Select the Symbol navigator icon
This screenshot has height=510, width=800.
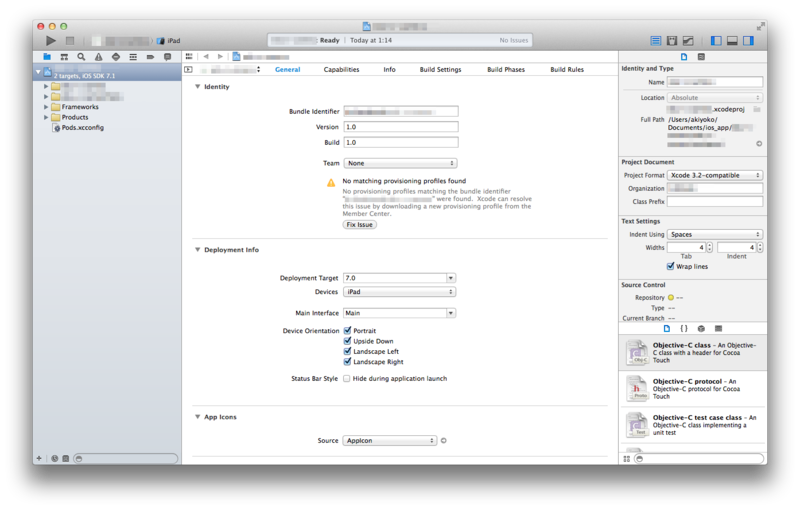64,57
